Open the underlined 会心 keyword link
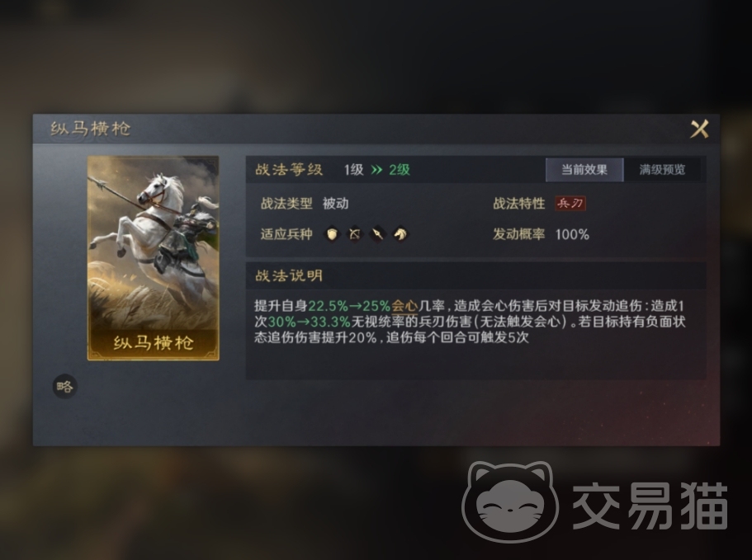Image resolution: width=752 pixels, height=560 pixels. tap(404, 306)
